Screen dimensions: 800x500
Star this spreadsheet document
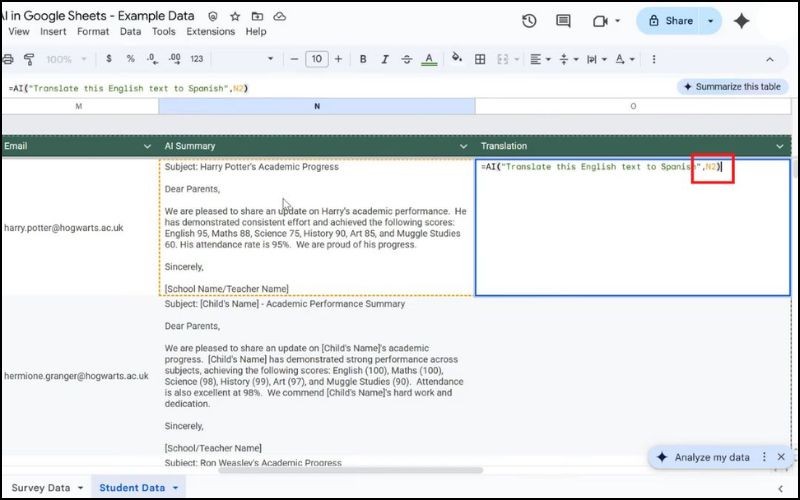tap(235, 17)
